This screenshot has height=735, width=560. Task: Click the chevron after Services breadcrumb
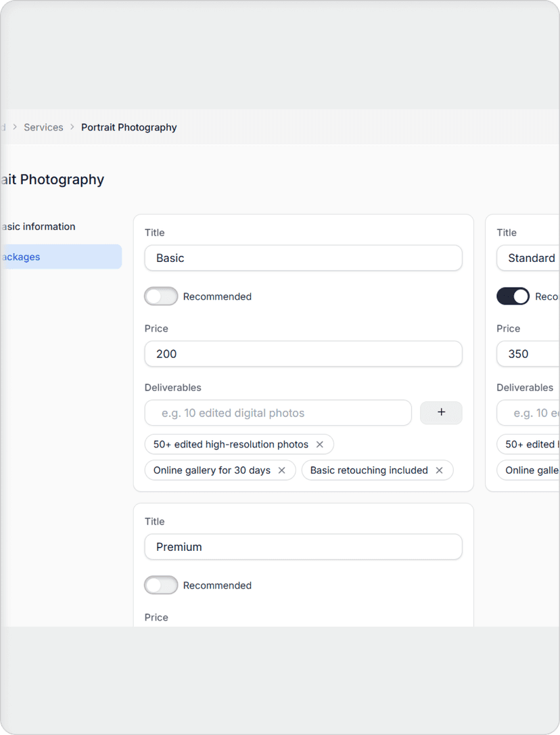(71, 127)
